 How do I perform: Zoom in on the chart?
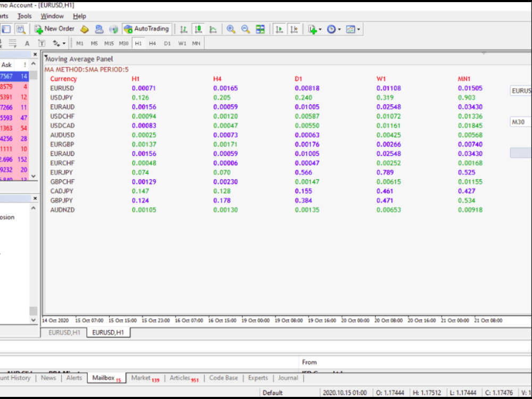[x=231, y=29]
